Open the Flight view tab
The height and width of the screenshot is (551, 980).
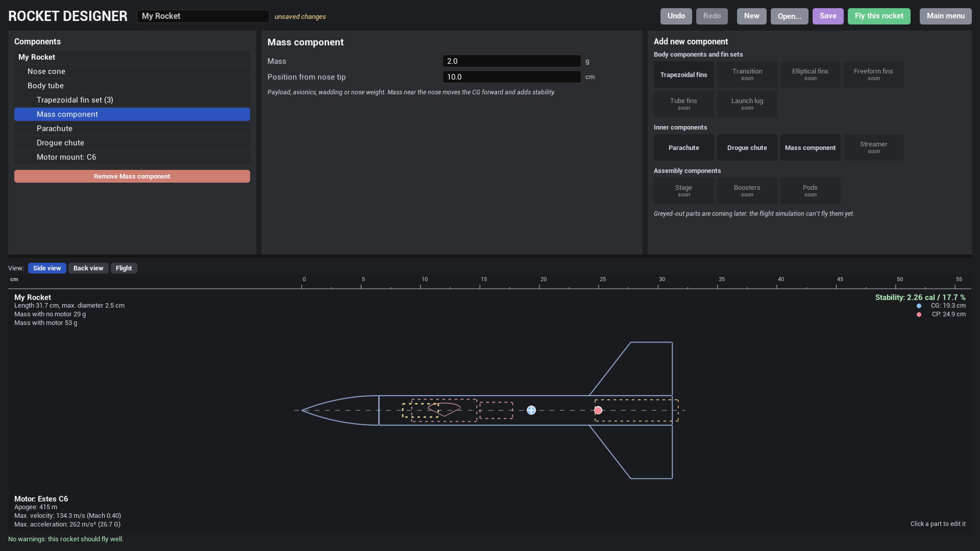pyautogui.click(x=124, y=268)
